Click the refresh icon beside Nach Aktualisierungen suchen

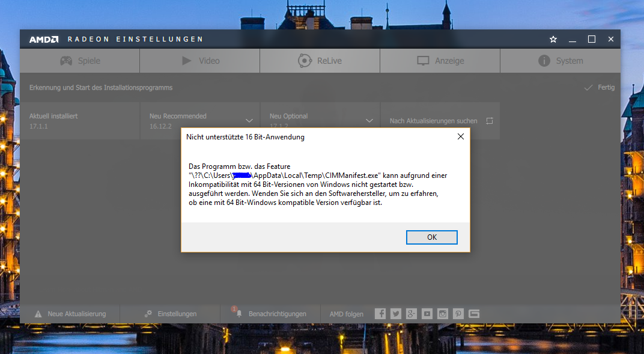pyautogui.click(x=490, y=121)
